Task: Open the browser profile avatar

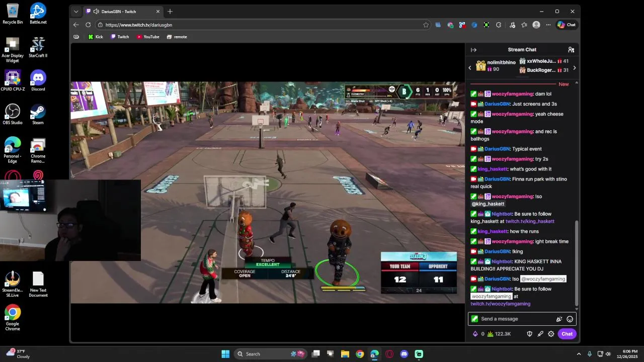Action: (536, 25)
